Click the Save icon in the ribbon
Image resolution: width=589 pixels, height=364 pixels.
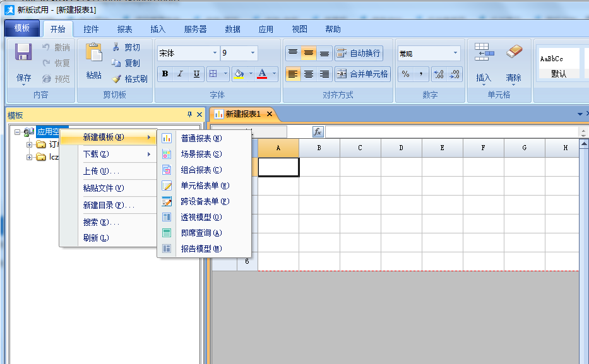click(23, 52)
